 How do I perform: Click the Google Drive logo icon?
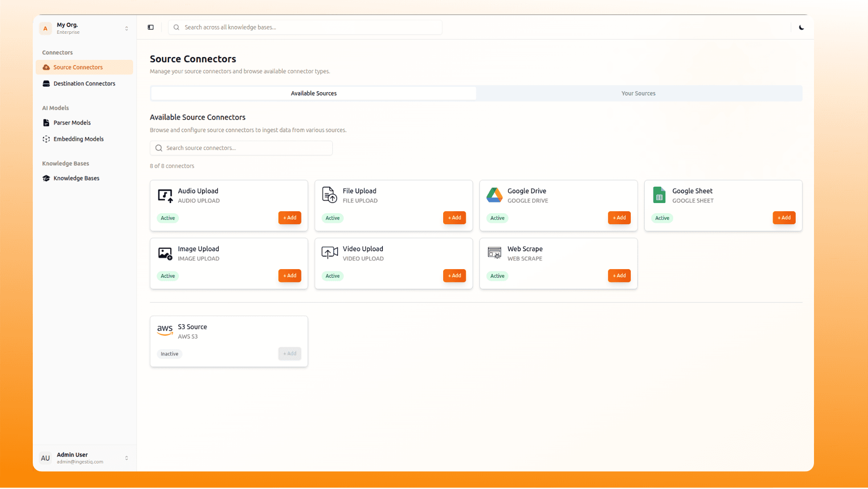tap(494, 195)
